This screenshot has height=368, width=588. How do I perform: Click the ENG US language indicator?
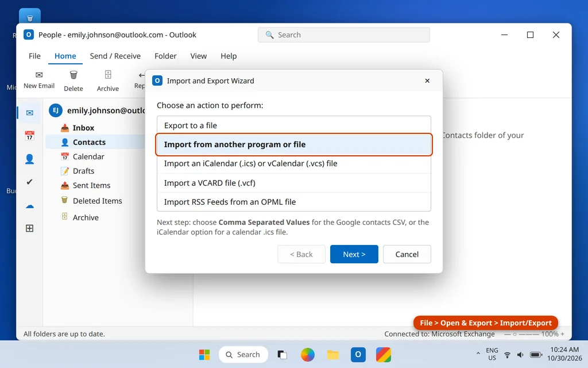[x=492, y=354]
